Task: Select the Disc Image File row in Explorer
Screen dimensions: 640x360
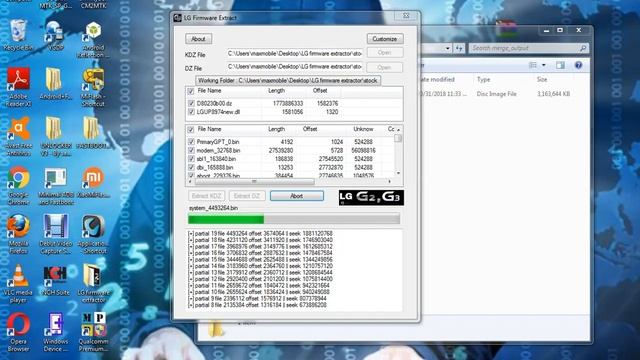Action: [496, 94]
